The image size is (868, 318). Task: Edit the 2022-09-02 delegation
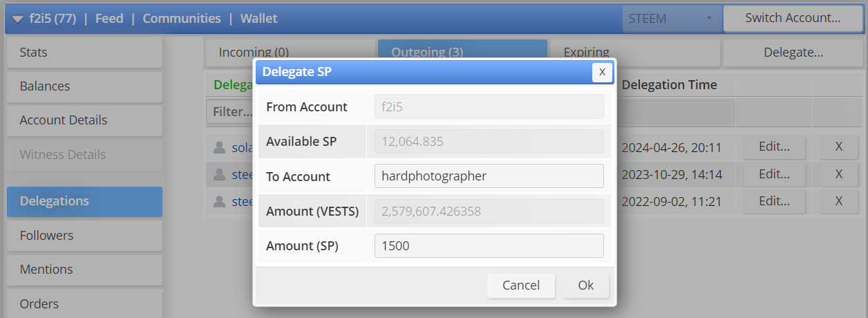tap(774, 201)
